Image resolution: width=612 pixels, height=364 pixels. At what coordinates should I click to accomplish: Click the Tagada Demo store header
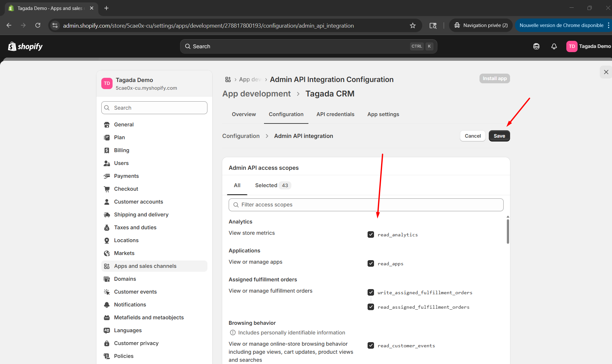[x=154, y=84]
